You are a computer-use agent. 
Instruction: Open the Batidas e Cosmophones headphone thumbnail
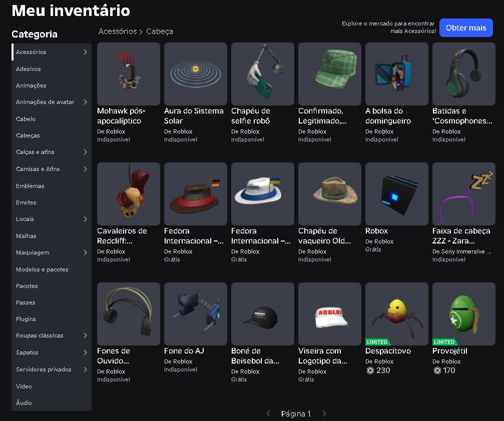click(464, 74)
